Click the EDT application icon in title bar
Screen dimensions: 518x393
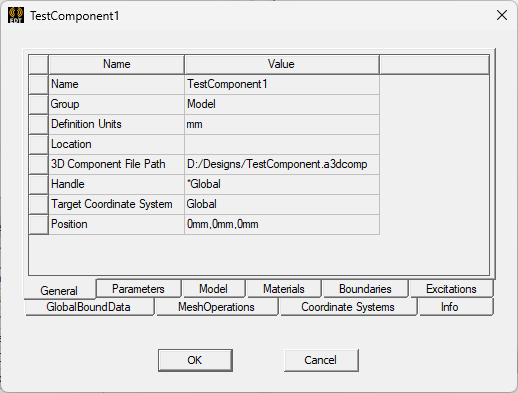16,15
